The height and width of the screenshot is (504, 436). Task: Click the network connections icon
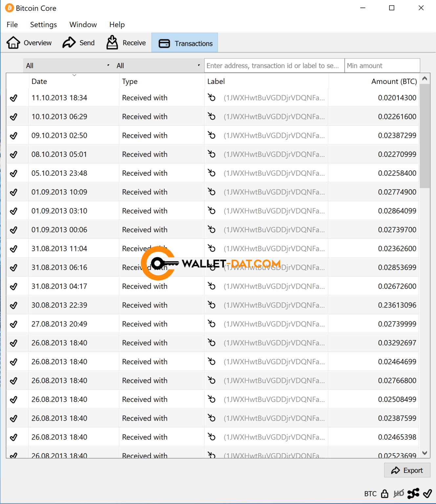tap(413, 493)
